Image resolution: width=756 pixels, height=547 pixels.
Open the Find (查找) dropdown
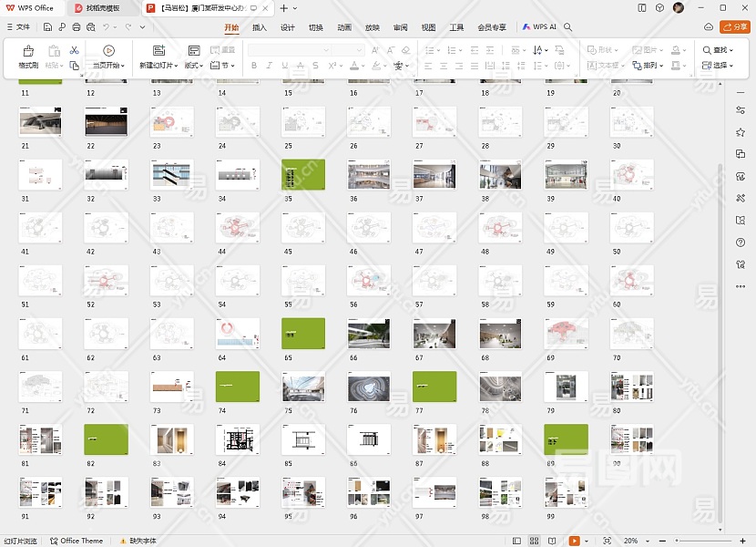point(718,50)
